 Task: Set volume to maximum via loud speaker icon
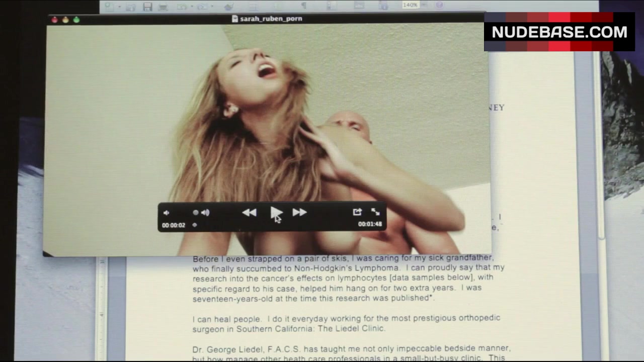pyautogui.click(x=205, y=213)
